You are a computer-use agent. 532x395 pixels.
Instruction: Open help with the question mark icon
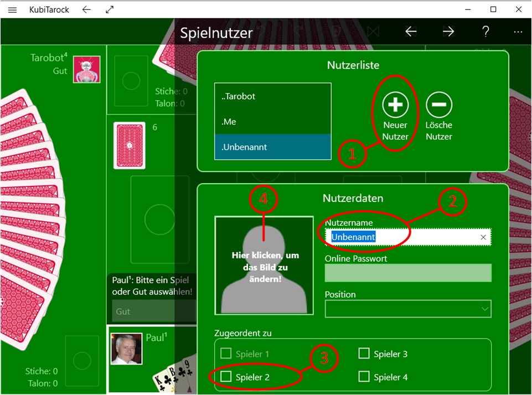[485, 32]
